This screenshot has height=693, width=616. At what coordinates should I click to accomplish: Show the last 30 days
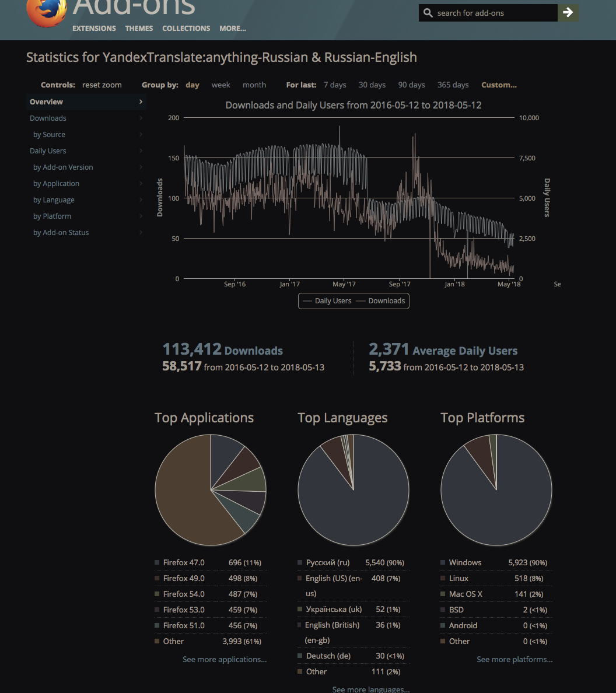[372, 85]
